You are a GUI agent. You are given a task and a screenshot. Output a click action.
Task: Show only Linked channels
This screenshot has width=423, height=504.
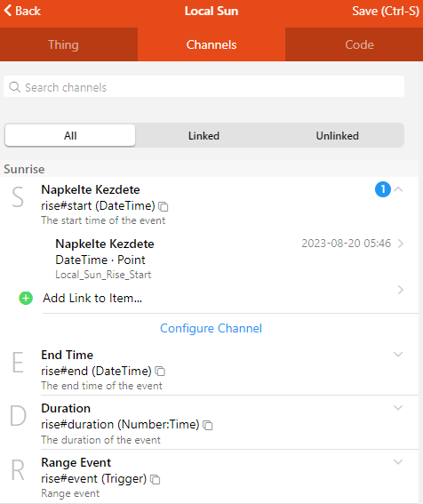[204, 135]
